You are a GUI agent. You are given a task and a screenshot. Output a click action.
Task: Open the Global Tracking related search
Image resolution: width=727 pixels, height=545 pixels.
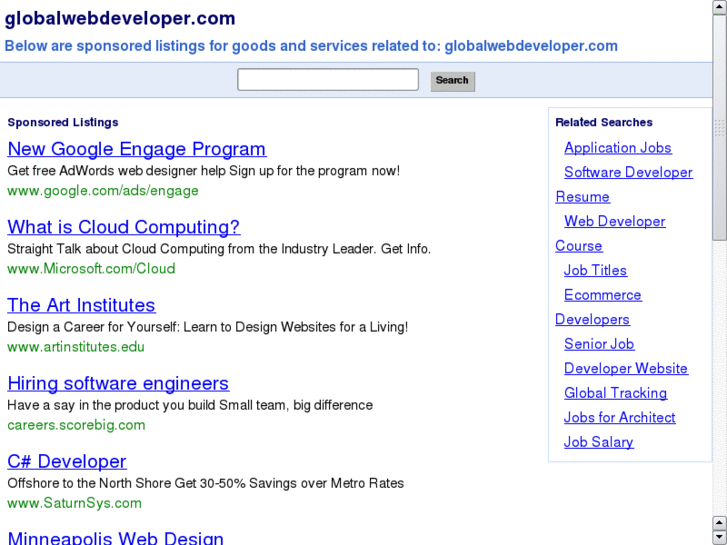point(616,393)
